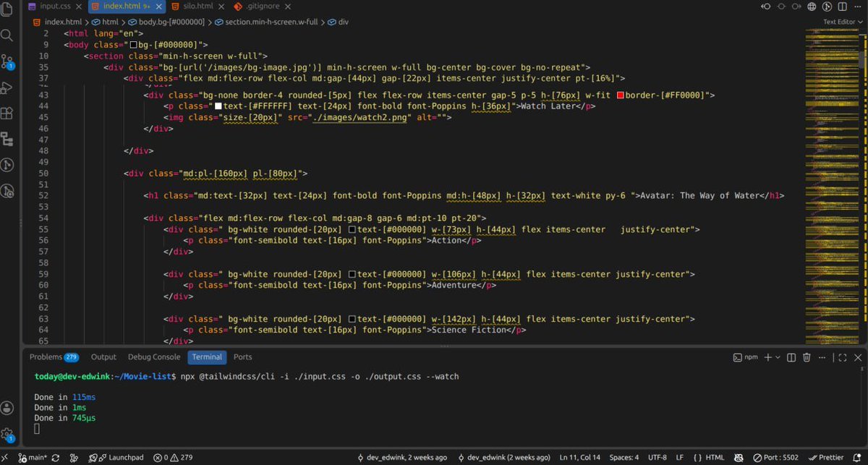Click the Port : 5502 Live Server item
Image resolution: width=868 pixels, height=465 pixels.
776,458
